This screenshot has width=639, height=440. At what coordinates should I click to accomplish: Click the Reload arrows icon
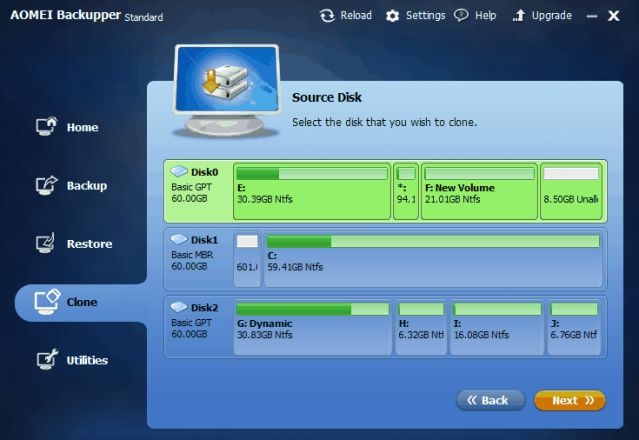[x=327, y=16]
